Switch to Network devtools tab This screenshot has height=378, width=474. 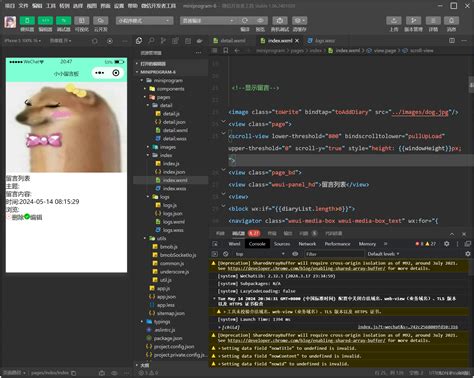coord(307,244)
